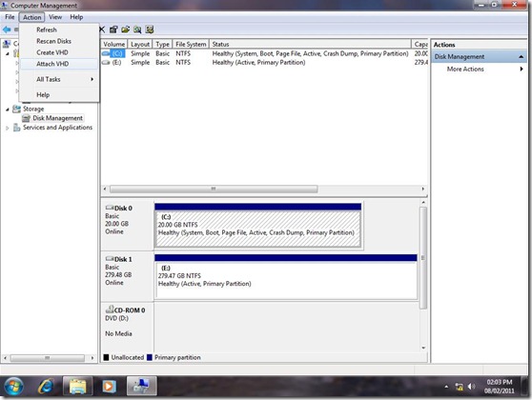Click the disk view vertical scrollbar thumb
Image resolution: width=532 pixels, height=400 pixels.
click(x=422, y=258)
